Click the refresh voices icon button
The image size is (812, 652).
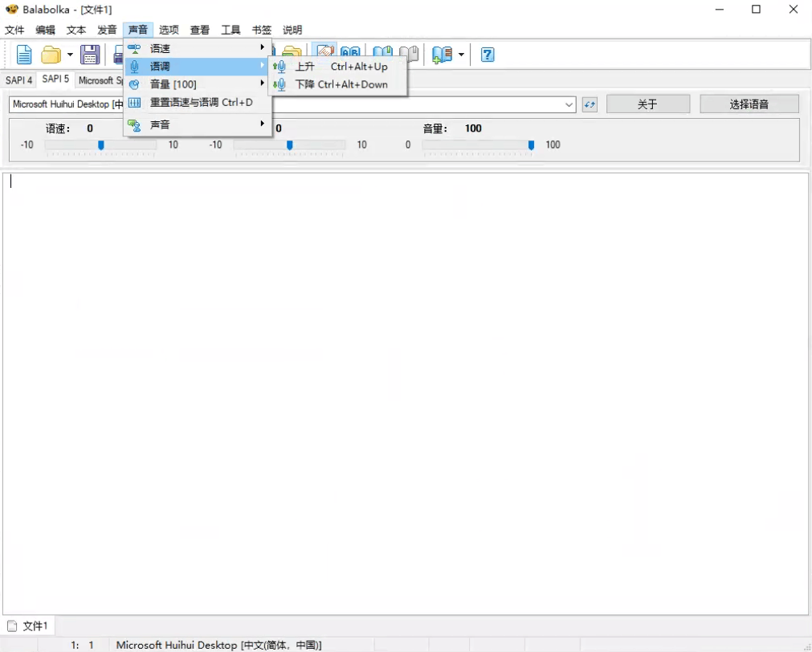coord(590,104)
